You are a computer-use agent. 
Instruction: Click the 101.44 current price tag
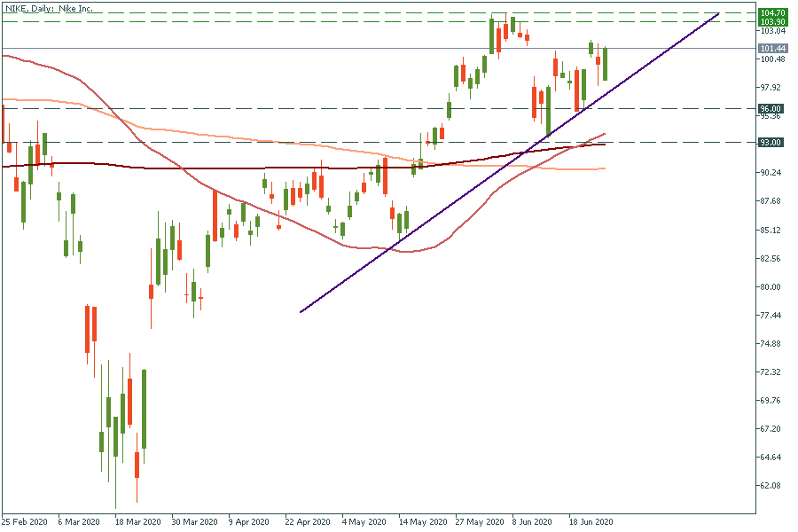(772, 48)
